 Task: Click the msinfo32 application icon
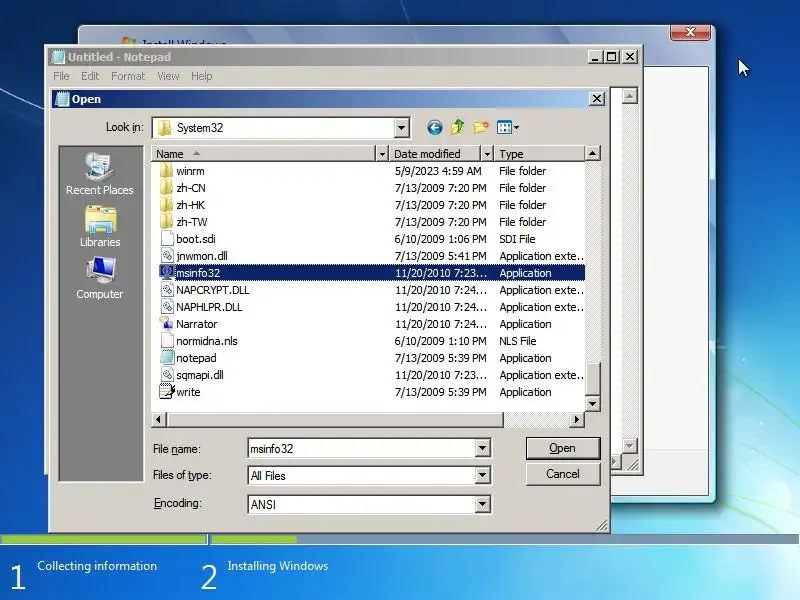tap(167, 272)
